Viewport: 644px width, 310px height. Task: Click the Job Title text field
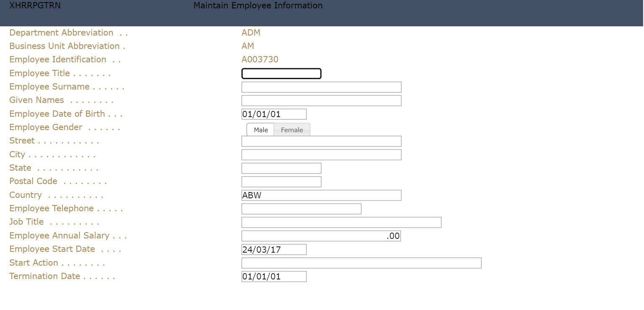[x=341, y=223]
